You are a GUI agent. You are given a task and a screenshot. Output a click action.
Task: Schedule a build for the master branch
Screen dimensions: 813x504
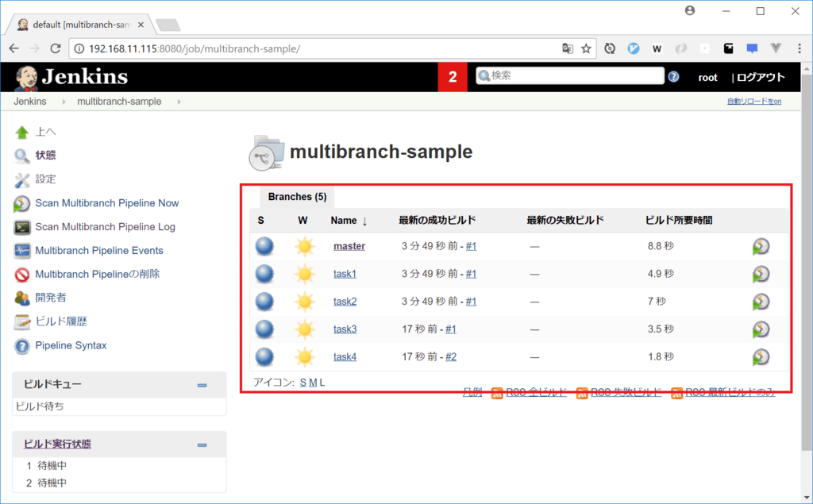tap(761, 246)
